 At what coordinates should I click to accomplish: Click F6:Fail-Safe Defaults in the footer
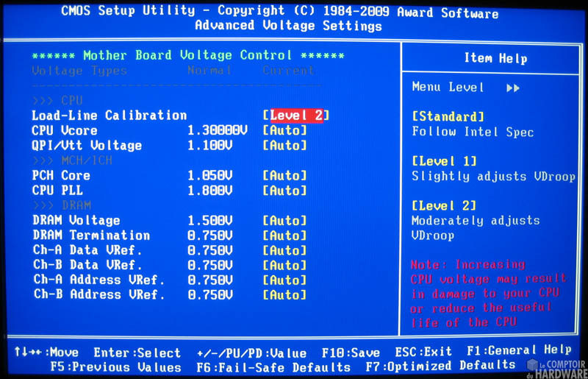tap(273, 366)
